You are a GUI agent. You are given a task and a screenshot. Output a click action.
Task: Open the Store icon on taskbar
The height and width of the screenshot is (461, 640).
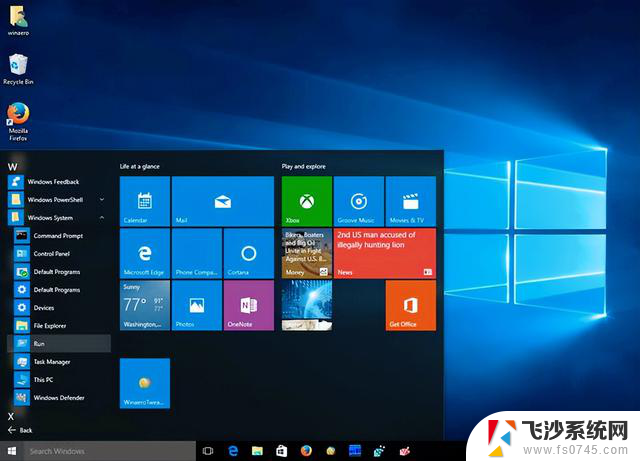(282, 451)
